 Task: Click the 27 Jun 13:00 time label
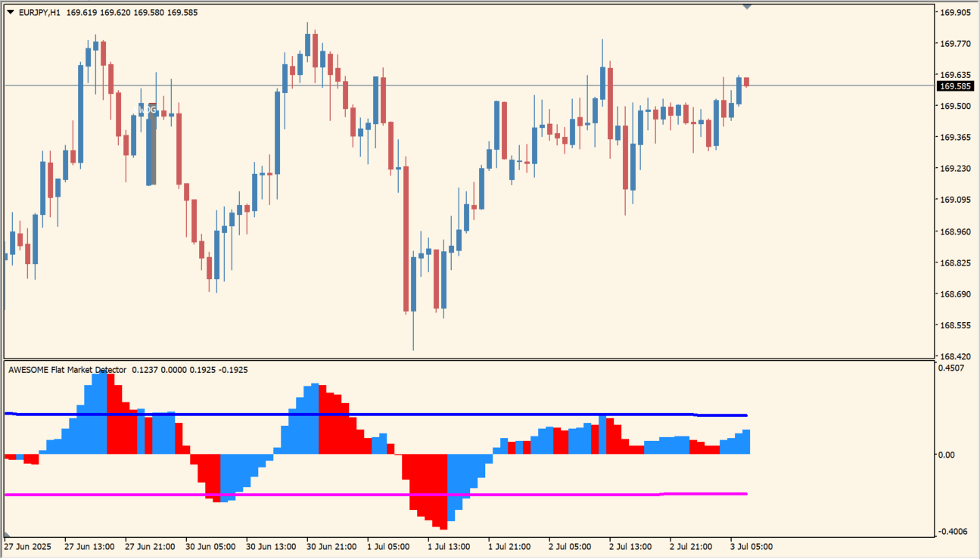[x=90, y=546]
